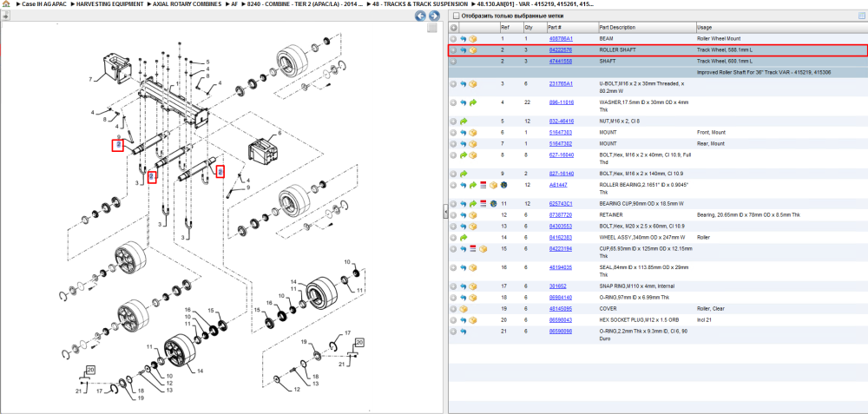Click package box icon in BEAM row

[x=473, y=39]
